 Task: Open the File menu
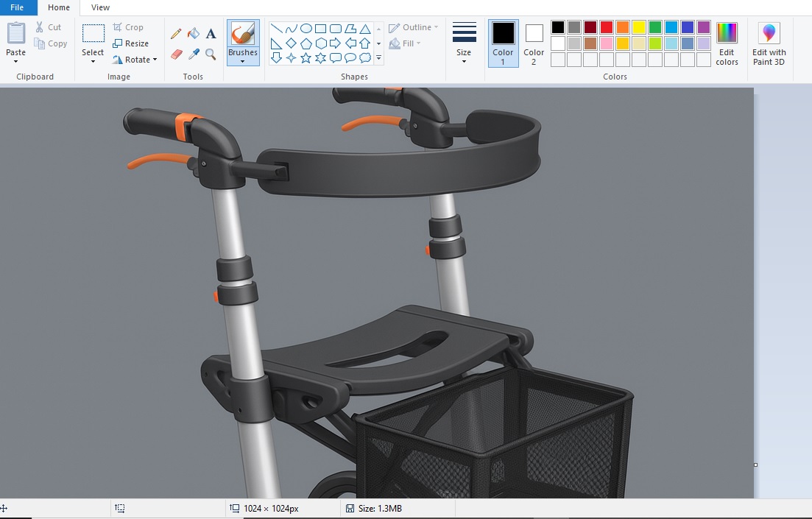(17, 7)
